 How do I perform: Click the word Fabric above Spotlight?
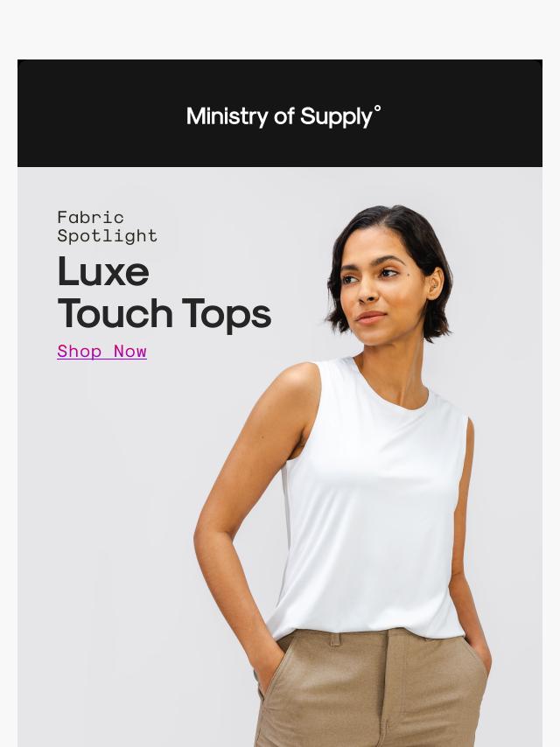(90, 218)
